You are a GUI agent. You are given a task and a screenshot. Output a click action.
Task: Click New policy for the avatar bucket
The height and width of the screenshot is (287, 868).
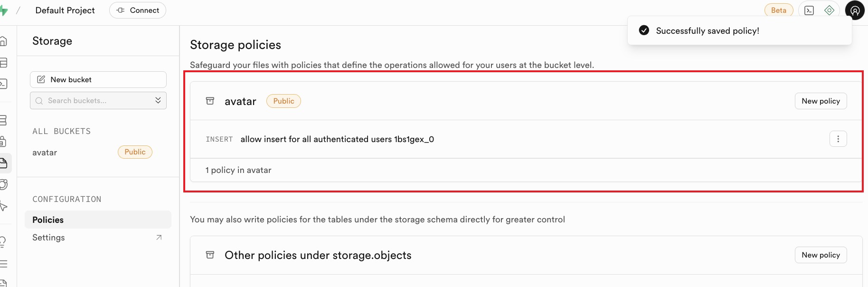821,101
